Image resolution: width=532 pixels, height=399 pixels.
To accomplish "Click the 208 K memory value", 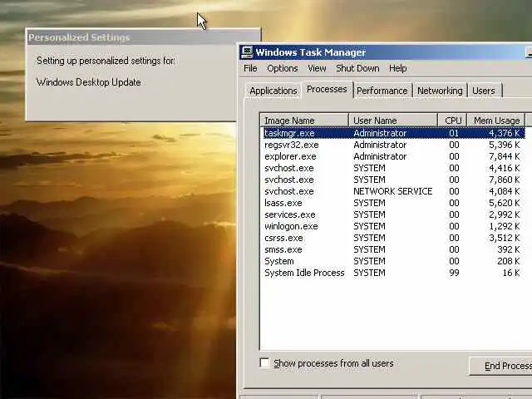I will click(509, 261).
